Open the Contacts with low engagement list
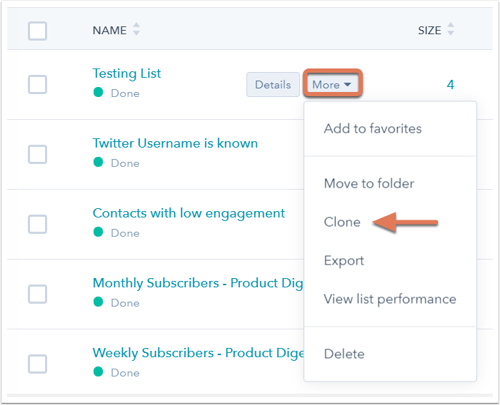The image size is (500, 405). pyautogui.click(x=189, y=214)
